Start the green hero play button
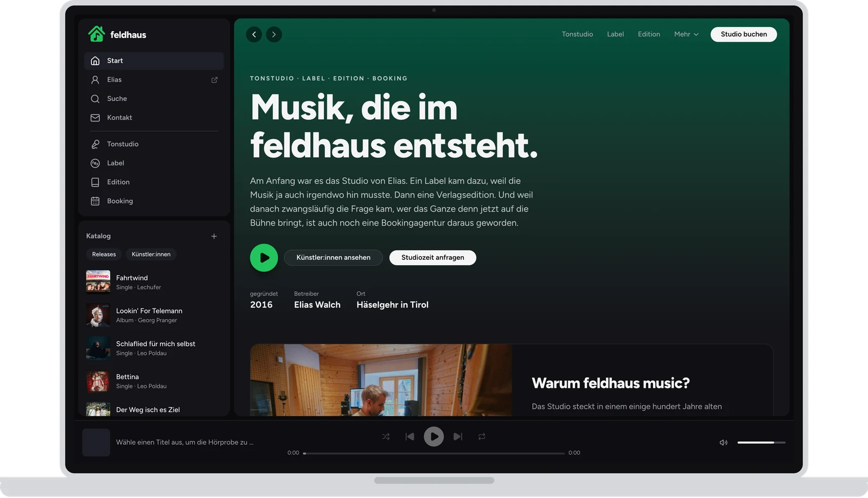 pyautogui.click(x=264, y=258)
